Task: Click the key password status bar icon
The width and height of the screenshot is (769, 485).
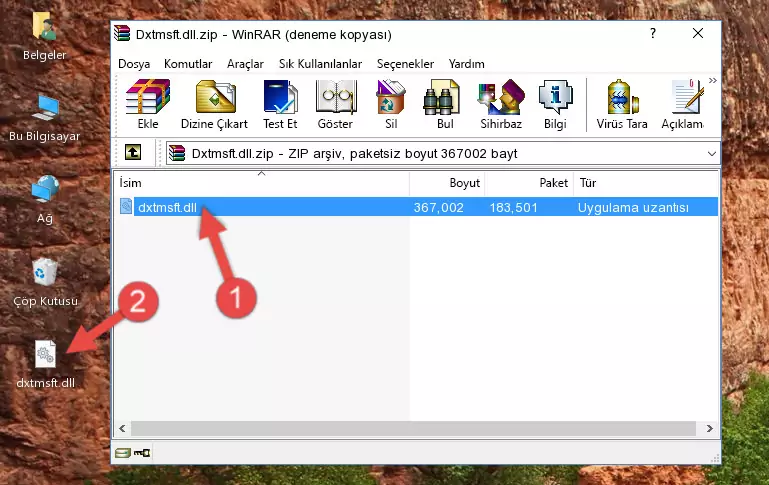Action: (x=142, y=453)
